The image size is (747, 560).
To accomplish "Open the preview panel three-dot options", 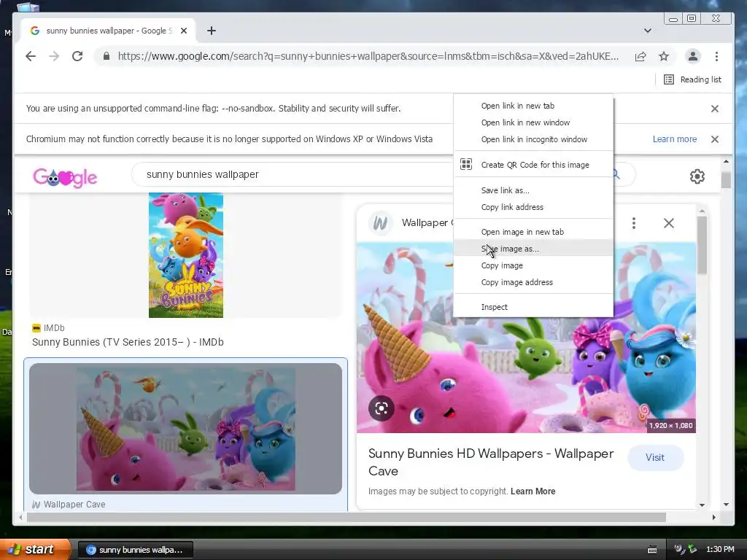I will pyautogui.click(x=634, y=223).
